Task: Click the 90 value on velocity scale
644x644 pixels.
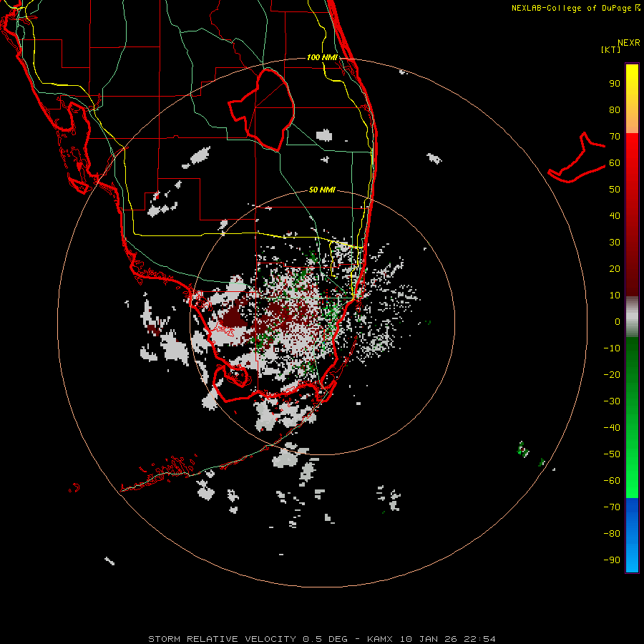Action: 615,84
